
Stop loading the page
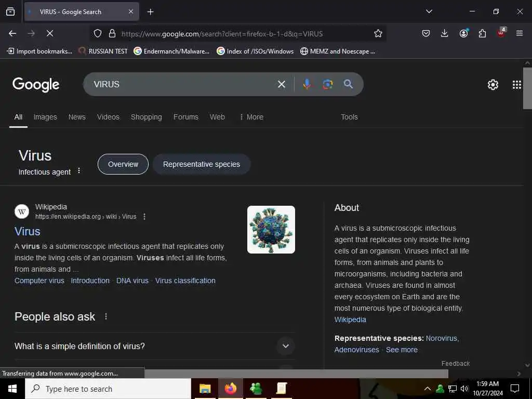click(x=49, y=33)
